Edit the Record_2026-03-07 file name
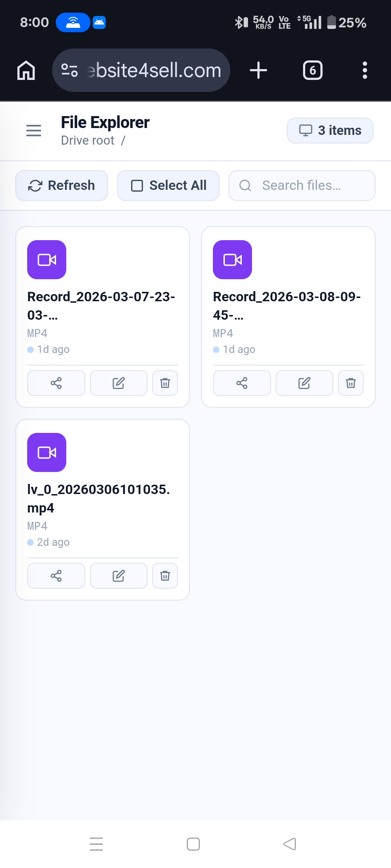 tap(118, 383)
